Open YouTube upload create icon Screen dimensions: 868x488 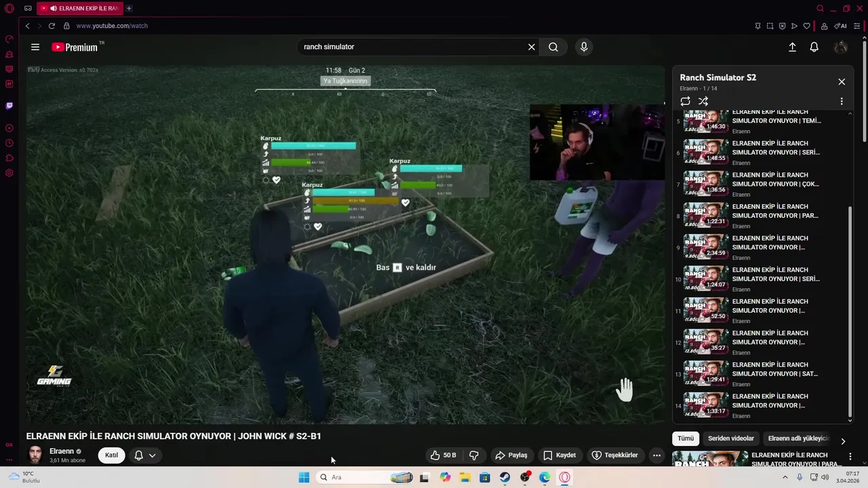[x=792, y=47]
